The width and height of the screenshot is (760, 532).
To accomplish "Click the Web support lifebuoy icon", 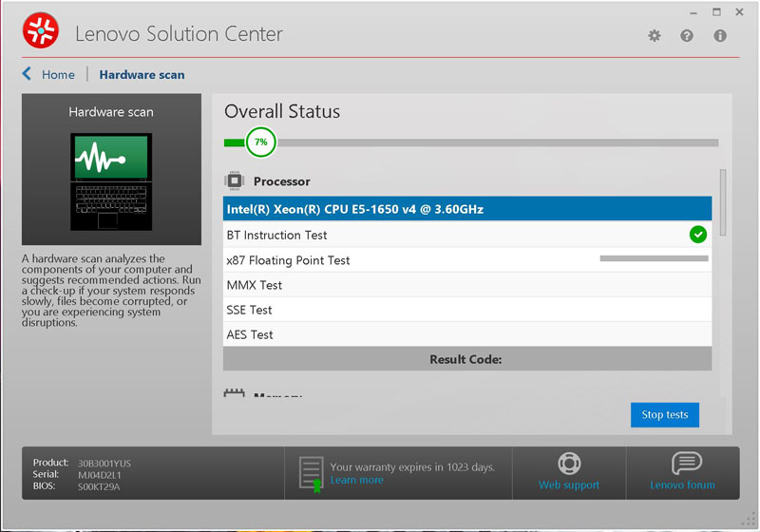I will (569, 464).
